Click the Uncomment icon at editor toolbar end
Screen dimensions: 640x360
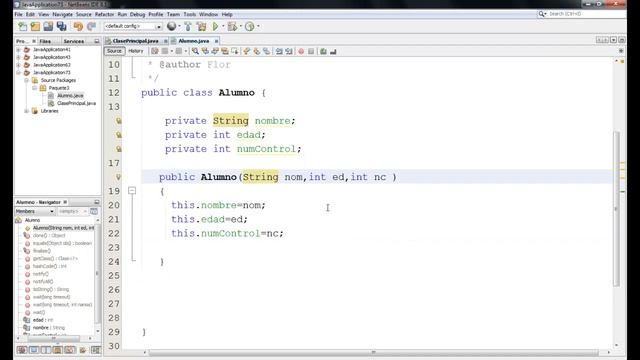[x=333, y=51]
